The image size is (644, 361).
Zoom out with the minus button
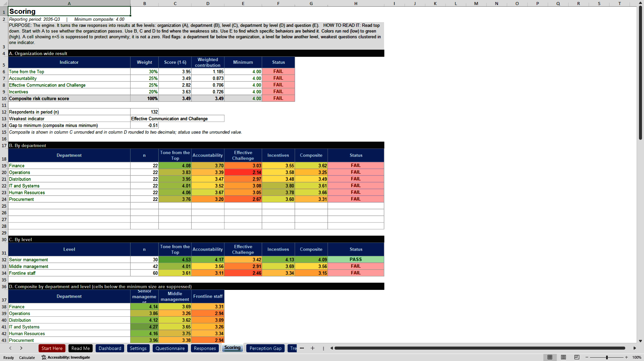[587, 357]
